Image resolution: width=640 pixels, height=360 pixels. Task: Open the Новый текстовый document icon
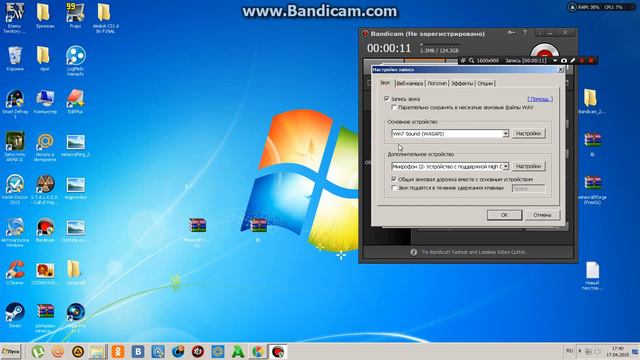592,276
